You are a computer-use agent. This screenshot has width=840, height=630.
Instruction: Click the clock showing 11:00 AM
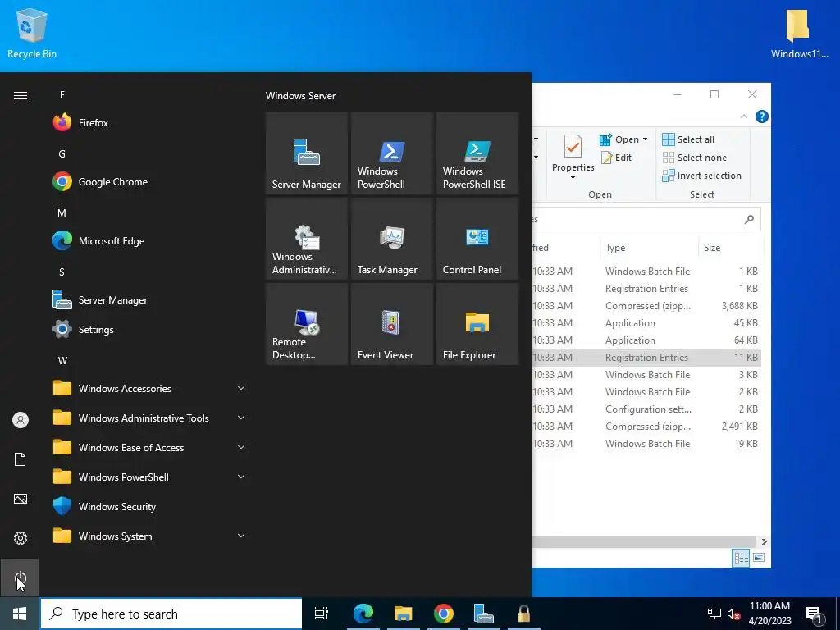(x=769, y=606)
